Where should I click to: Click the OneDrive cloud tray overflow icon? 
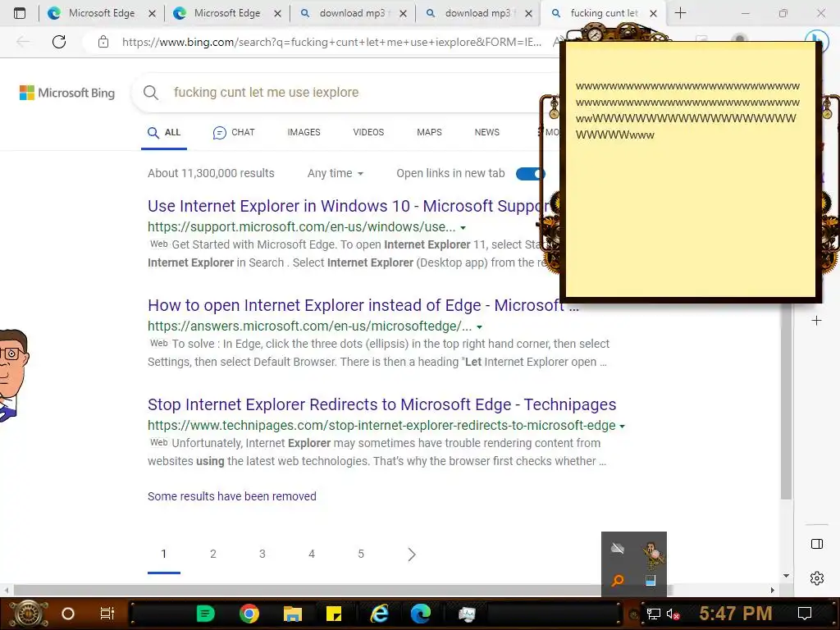tap(618, 548)
